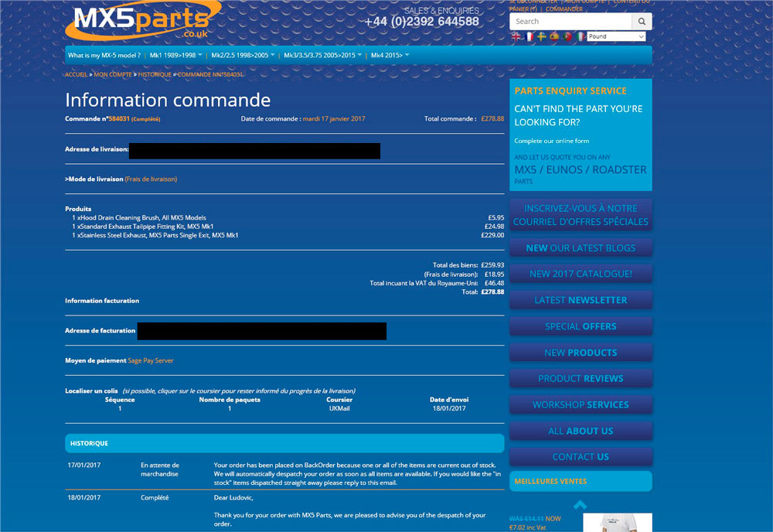Click the UKMail courier link
This screenshot has width=773, height=532.
(x=339, y=408)
